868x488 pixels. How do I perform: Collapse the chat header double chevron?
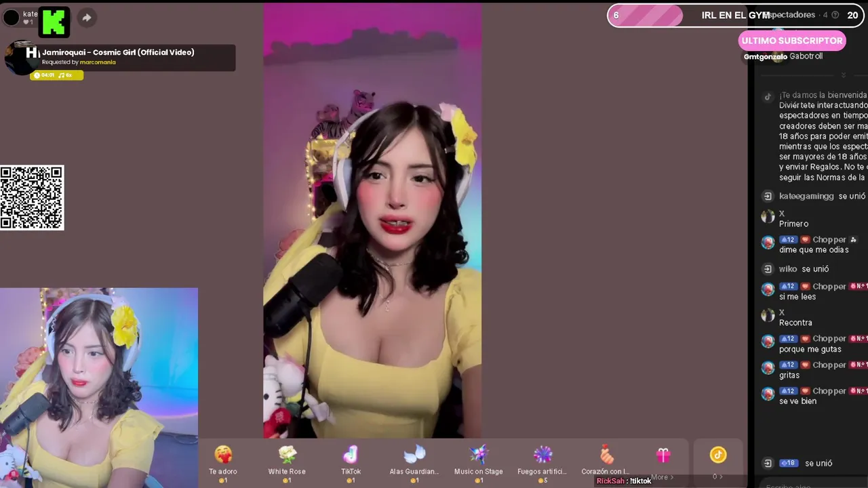point(844,75)
